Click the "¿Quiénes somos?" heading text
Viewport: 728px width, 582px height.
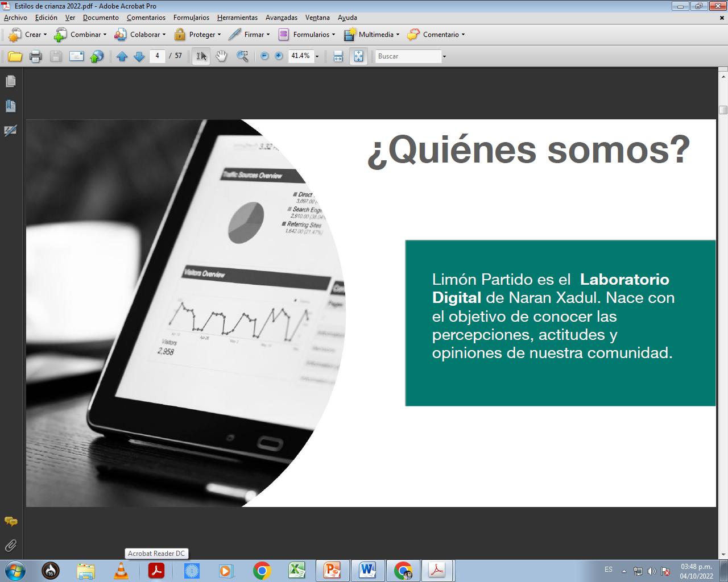[528, 150]
